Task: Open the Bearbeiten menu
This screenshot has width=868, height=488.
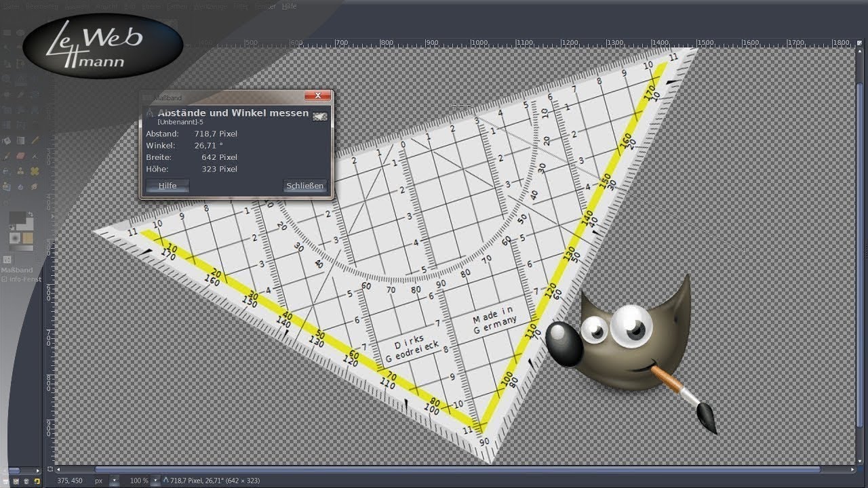Action: pyautogui.click(x=42, y=6)
